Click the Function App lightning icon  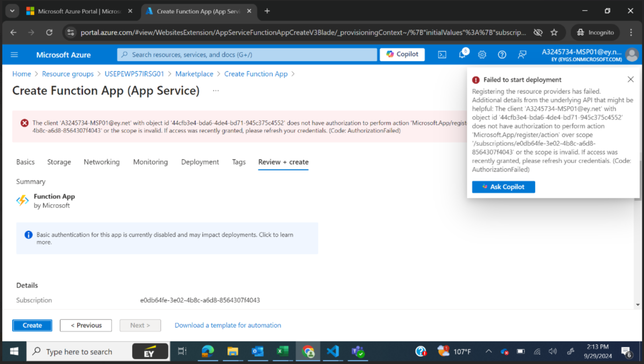(23, 200)
